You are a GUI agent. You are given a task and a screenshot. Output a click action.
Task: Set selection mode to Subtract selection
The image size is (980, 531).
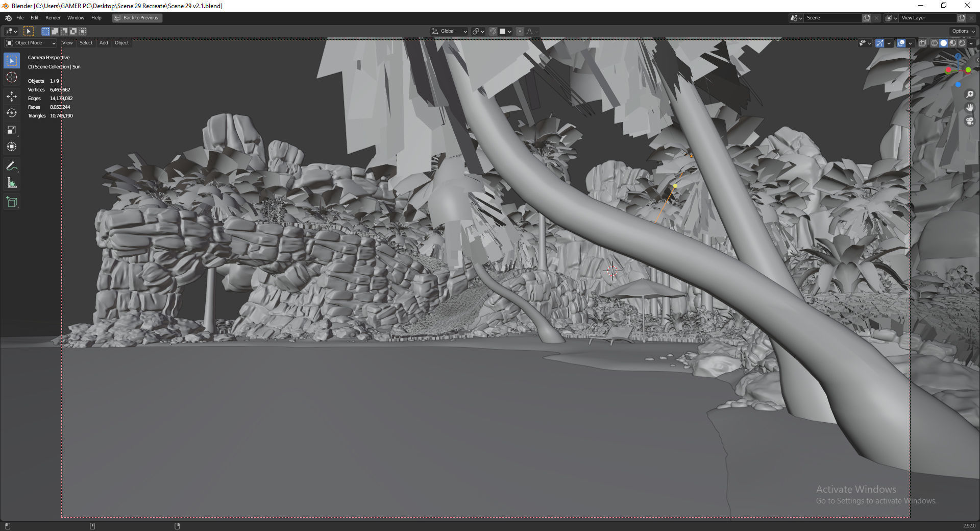[x=64, y=31]
